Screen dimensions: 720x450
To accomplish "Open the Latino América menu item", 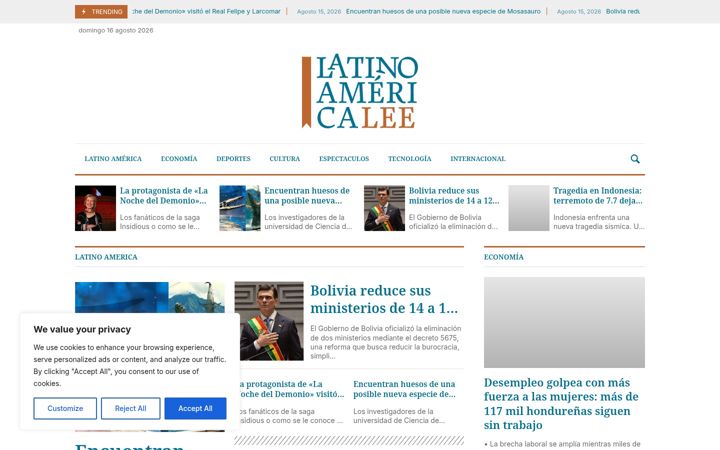I will [113, 159].
